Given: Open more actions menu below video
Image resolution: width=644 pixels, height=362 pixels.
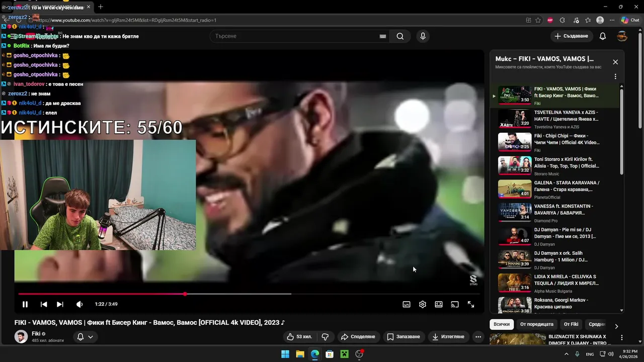Looking at the screenshot, I should click(x=478, y=336).
